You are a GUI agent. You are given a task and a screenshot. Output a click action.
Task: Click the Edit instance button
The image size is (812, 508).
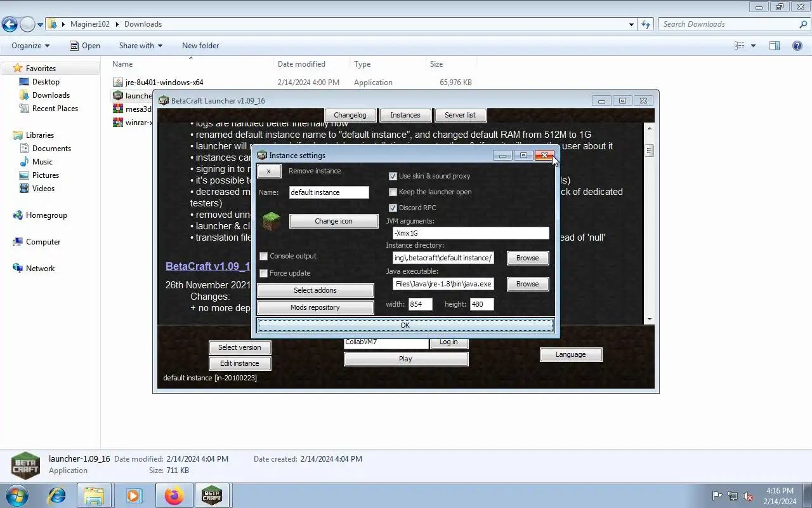(240, 363)
